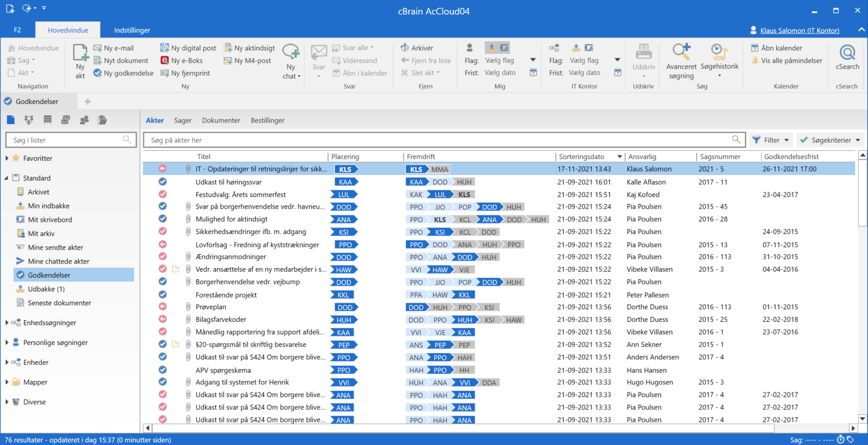Viewport: 868px width, 445px height.
Task: Click the folder icon on §20-spørgsmål row
Action: [176, 344]
